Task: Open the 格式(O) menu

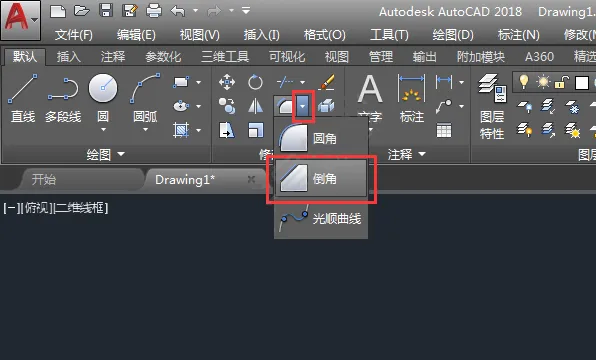Action: pyautogui.click(x=324, y=35)
